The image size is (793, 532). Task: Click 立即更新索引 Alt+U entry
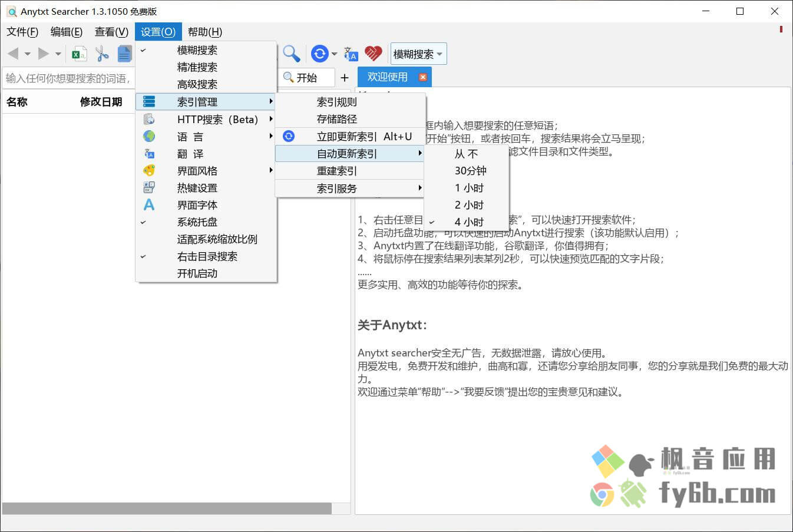click(350, 136)
